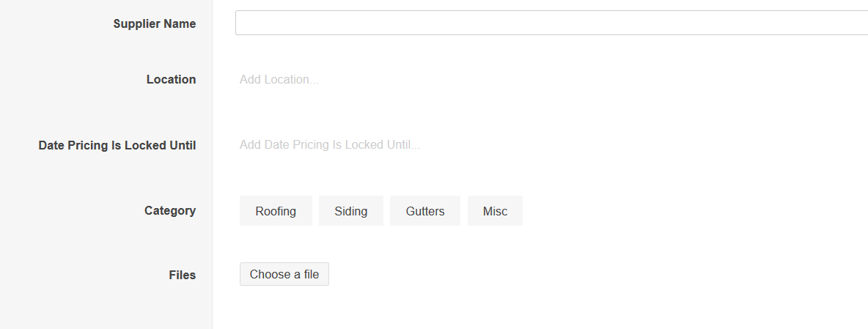The width and height of the screenshot is (868, 329).
Task: Focus the empty box beside Supplier Name
Action: click(551, 23)
